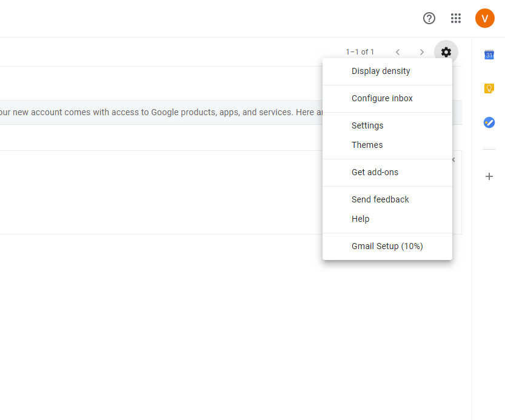Click Send feedback in the menu
The width and height of the screenshot is (505, 420).
tap(380, 199)
